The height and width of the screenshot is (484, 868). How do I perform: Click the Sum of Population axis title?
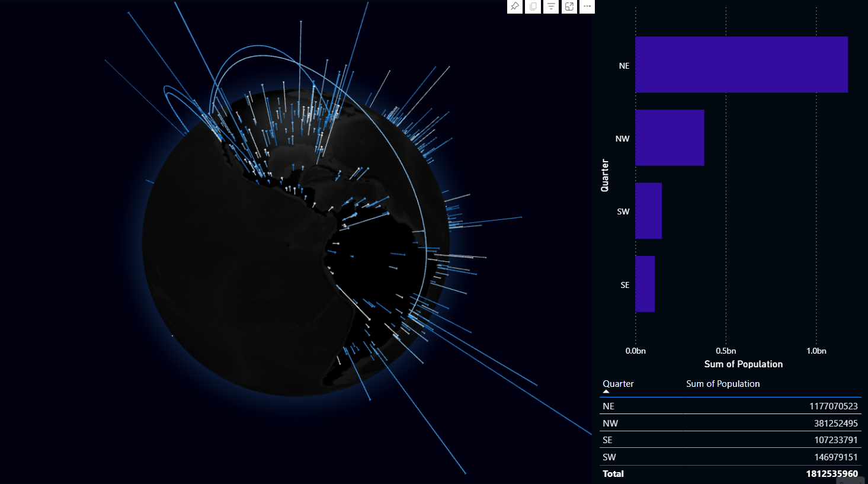click(743, 364)
